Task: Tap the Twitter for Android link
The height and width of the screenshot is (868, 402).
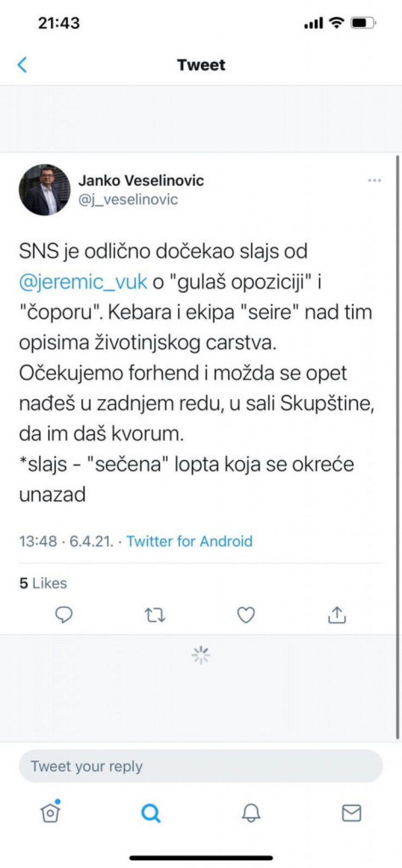Action: point(189,541)
